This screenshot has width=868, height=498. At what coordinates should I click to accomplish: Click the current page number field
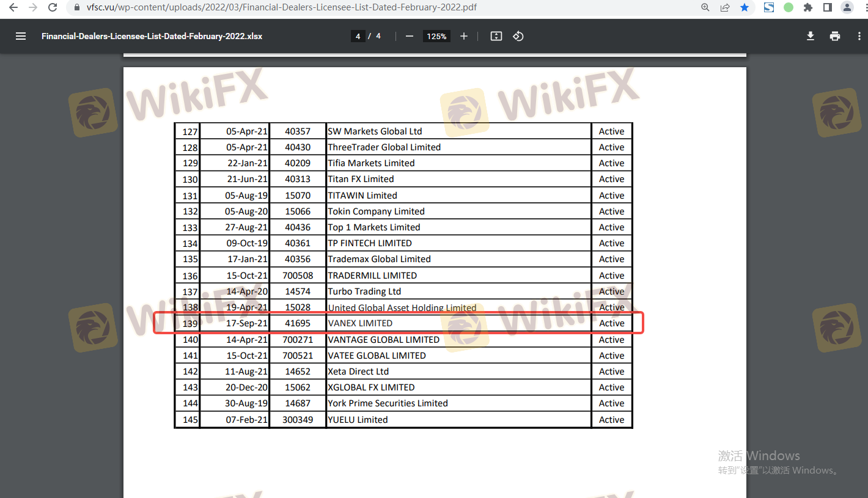click(x=358, y=36)
